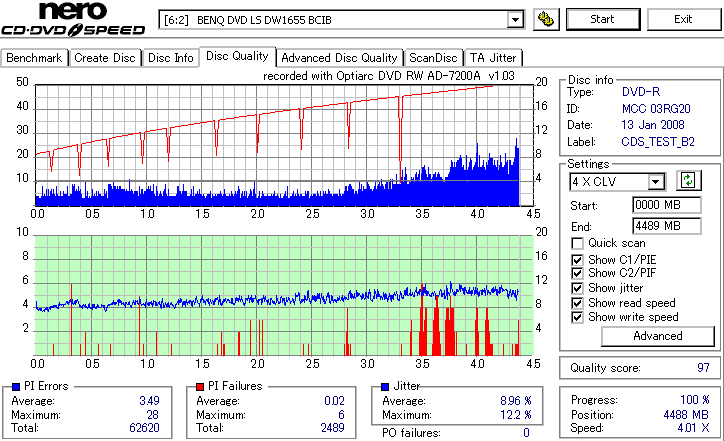The width and height of the screenshot is (724, 441).
Task: Click disc type value DVD-R
Action: pyautogui.click(x=641, y=92)
